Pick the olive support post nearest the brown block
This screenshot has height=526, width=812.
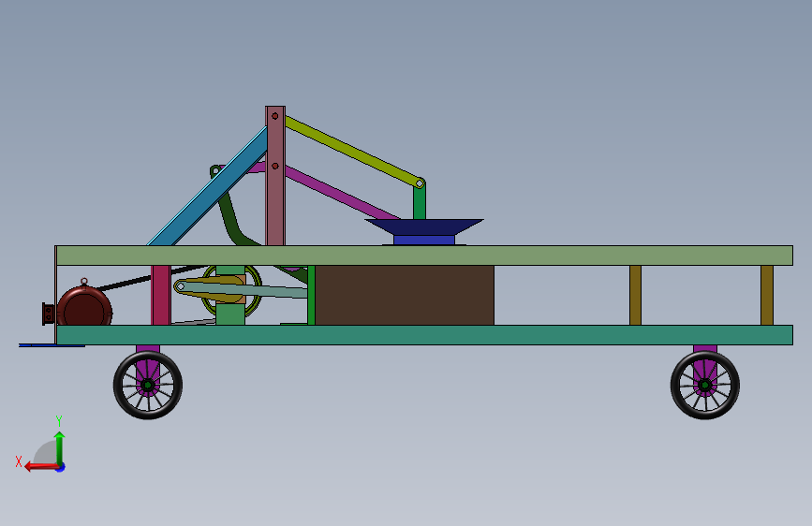[x=635, y=296]
